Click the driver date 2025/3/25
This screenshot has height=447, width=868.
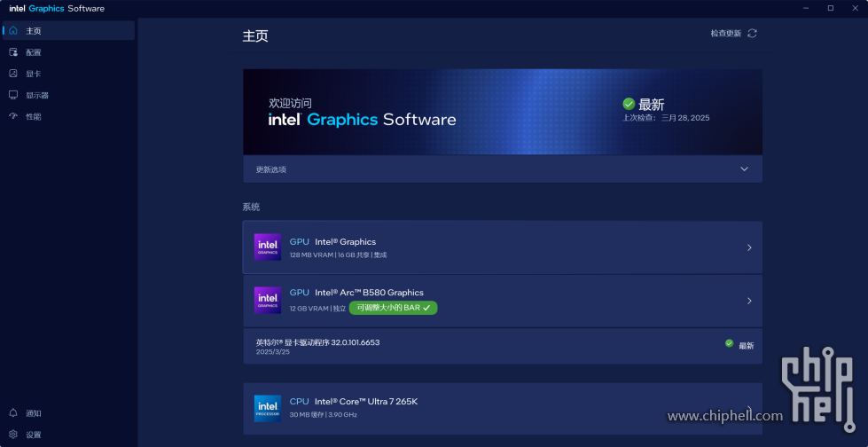coord(273,352)
